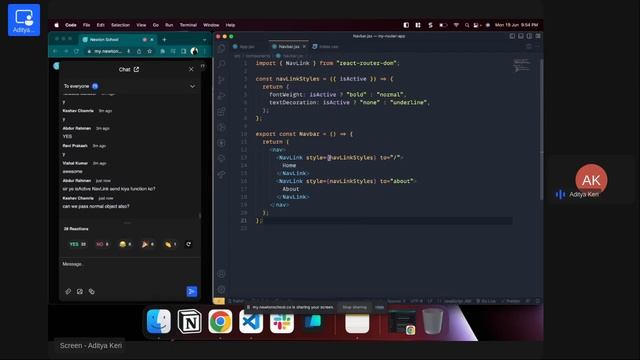Click Hide in the screen sharing bar

coord(380,307)
